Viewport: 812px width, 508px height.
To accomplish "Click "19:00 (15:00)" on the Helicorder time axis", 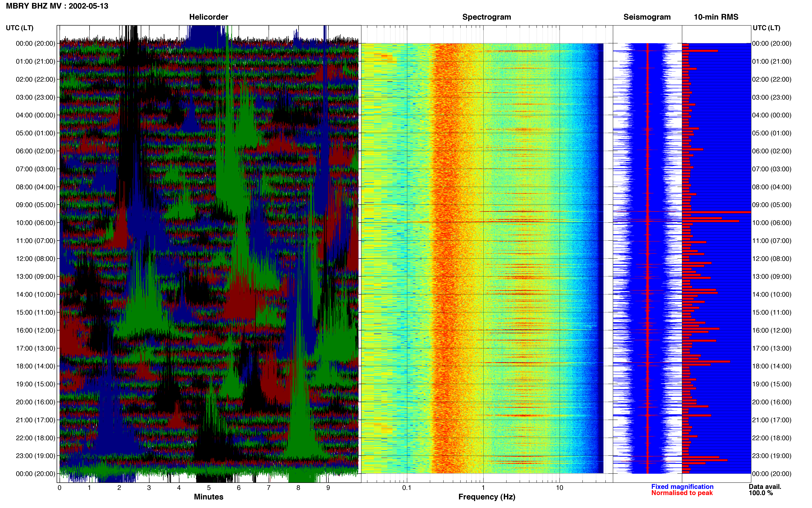I will [x=36, y=384].
